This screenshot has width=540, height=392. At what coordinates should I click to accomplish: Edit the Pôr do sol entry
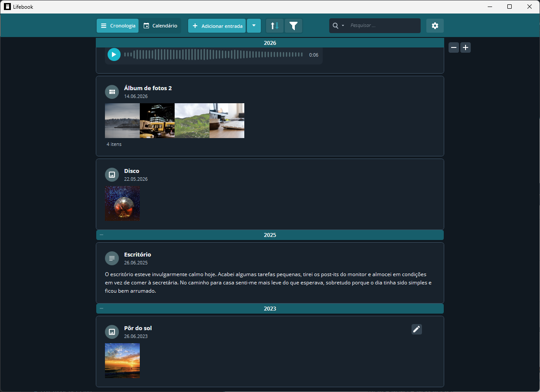point(417,329)
